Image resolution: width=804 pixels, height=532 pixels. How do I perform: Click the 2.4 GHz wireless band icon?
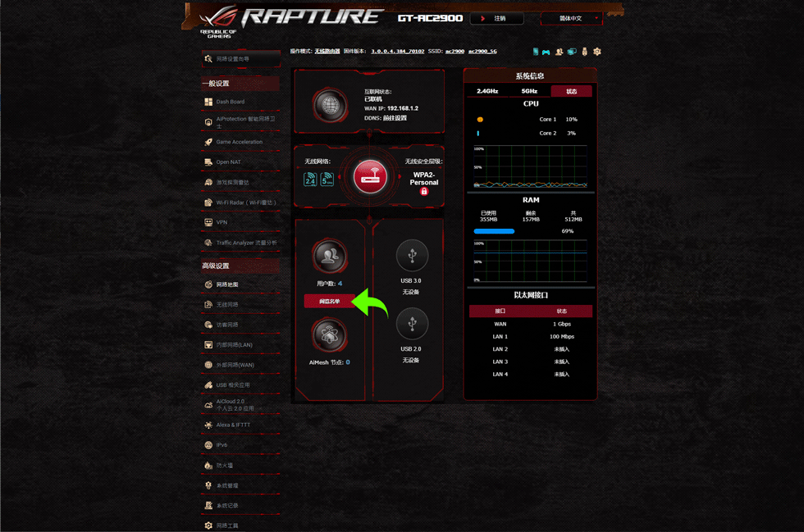click(x=310, y=180)
